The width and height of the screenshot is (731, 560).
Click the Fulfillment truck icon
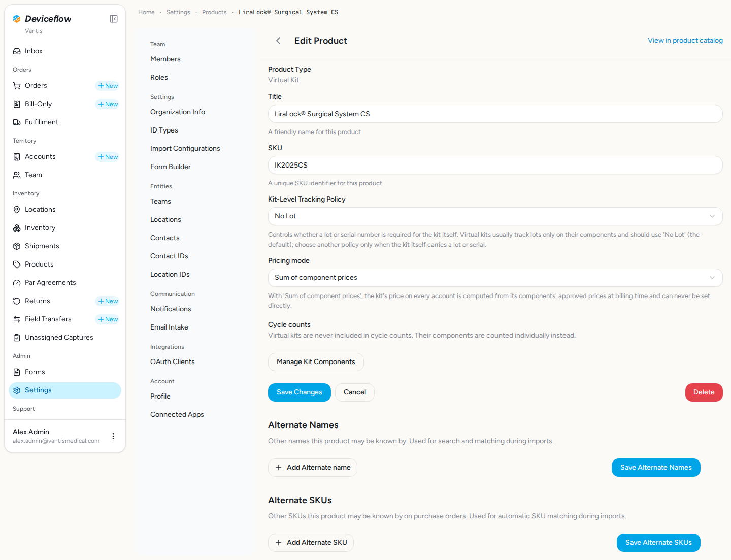(x=17, y=122)
